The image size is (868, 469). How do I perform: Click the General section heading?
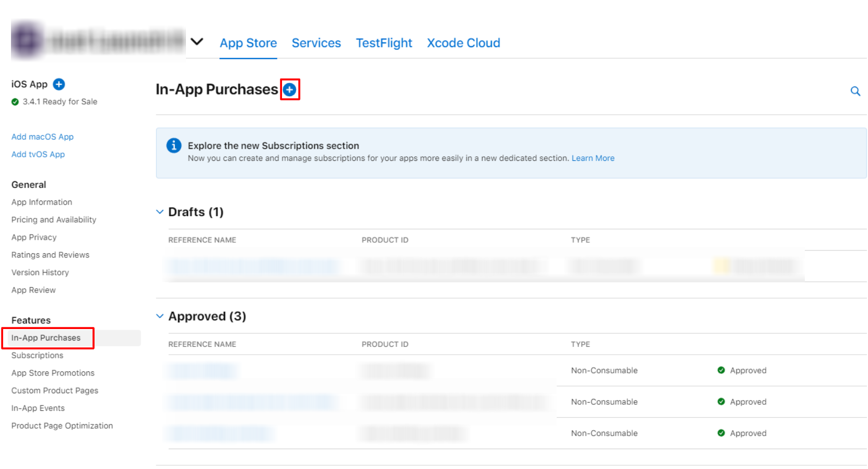pyautogui.click(x=29, y=185)
